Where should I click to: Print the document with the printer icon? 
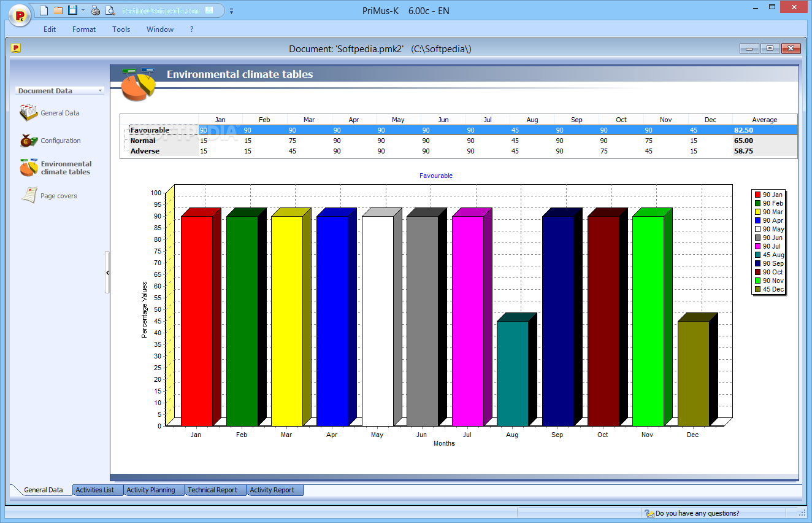96,10
